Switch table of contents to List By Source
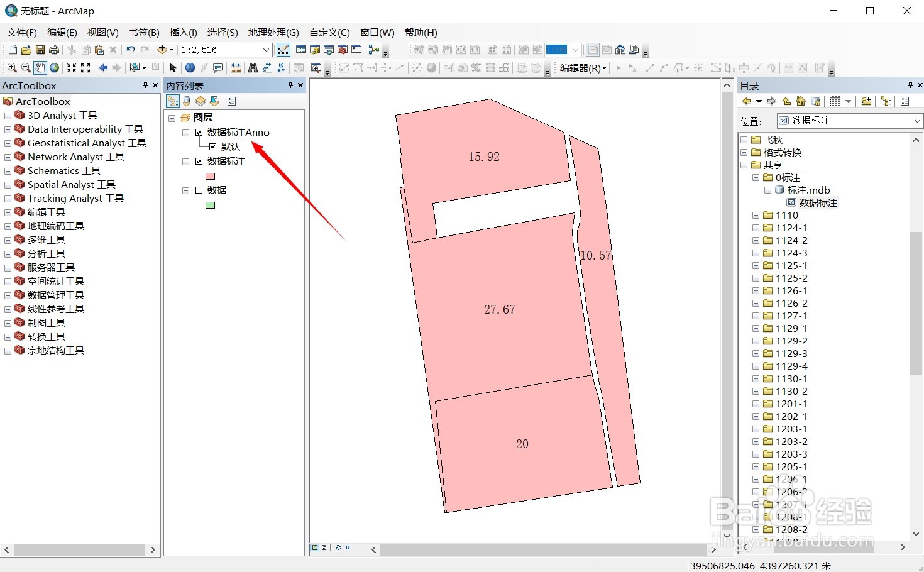 coord(187,101)
